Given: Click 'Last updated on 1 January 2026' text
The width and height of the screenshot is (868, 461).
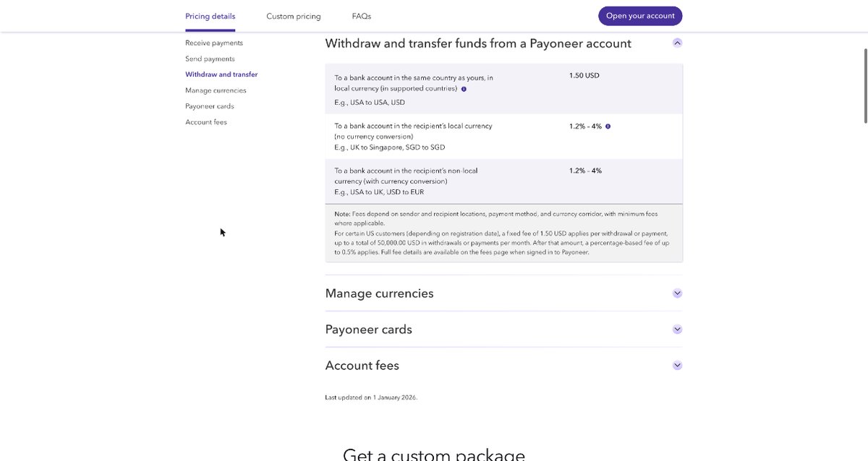Looking at the screenshot, I should [371, 397].
